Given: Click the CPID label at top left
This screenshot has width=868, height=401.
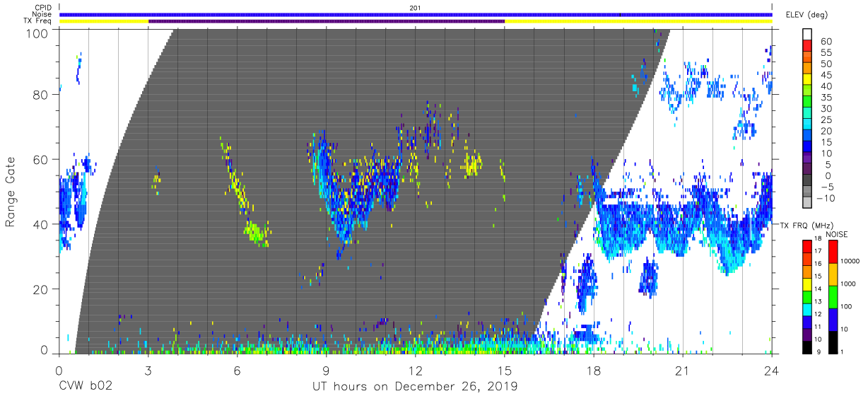Looking at the screenshot, I should (x=42, y=8).
